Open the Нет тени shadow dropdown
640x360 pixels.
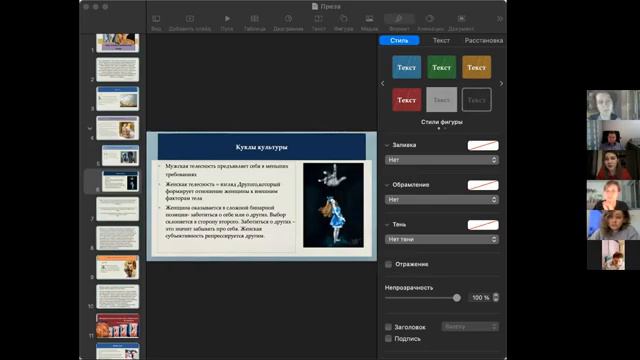point(442,239)
